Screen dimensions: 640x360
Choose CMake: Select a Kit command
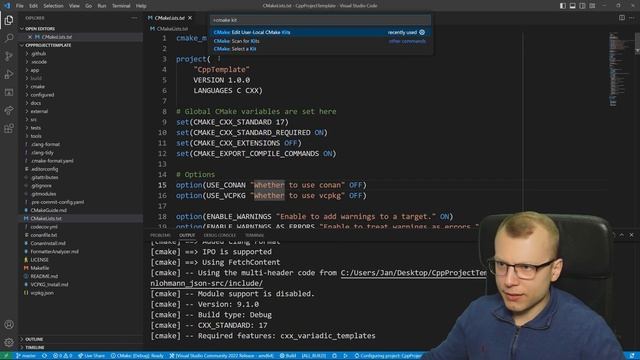click(x=320, y=49)
